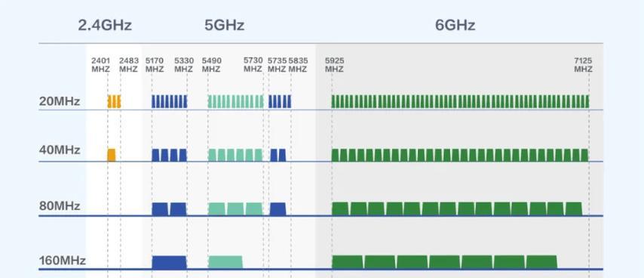Click the 5GHz band heading
This screenshot has height=278, width=644.
[x=224, y=26]
